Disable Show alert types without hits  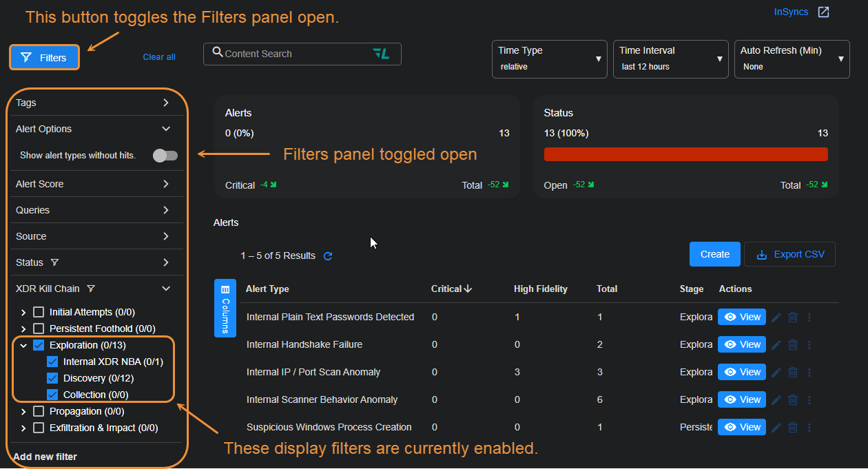pyautogui.click(x=165, y=156)
